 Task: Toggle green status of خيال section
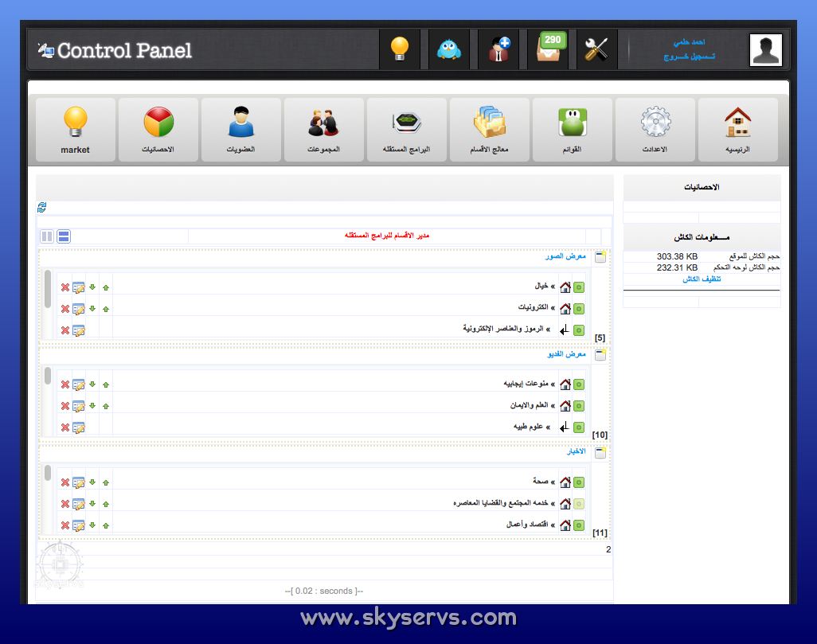[579, 287]
